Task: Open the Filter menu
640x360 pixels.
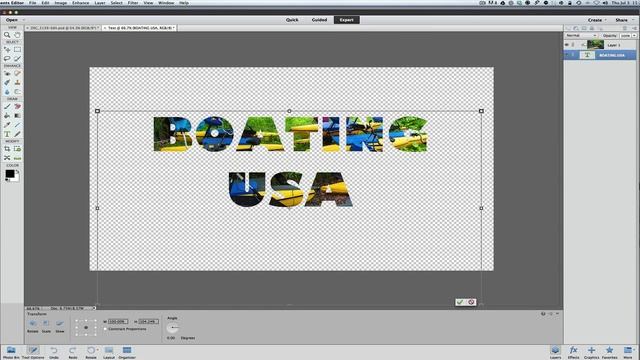Action: (133, 3)
